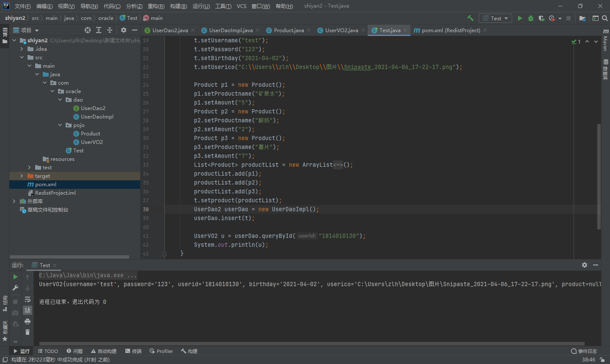Open Search Everywhere magnifier icon
Viewport: 610px width, 364px height.
click(x=605, y=18)
